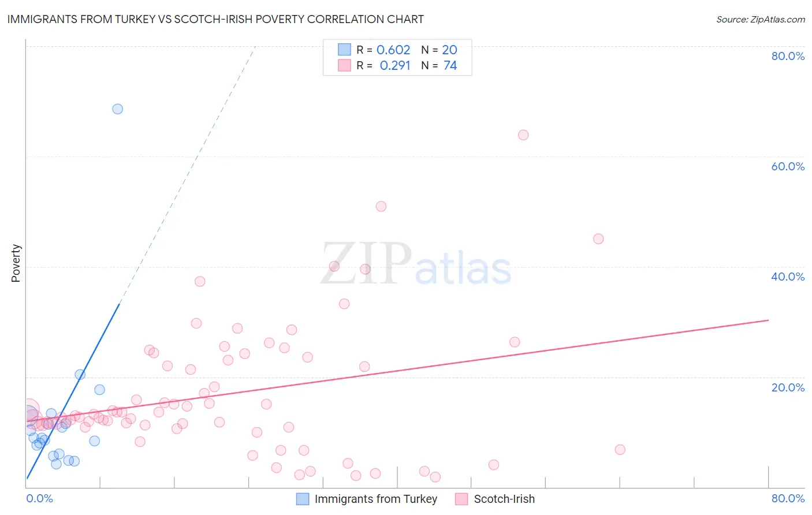Click the pink data point near 51% poverty
The image size is (812, 515).
(x=381, y=206)
